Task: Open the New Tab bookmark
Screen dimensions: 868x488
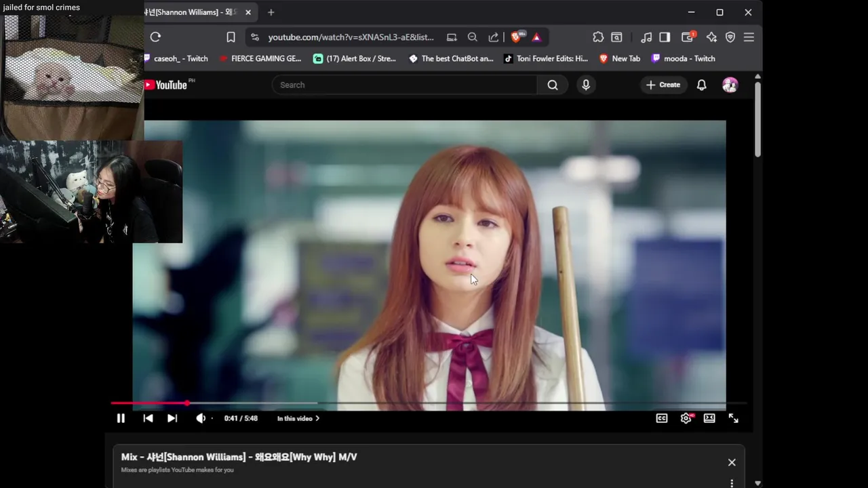Action: tap(620, 59)
